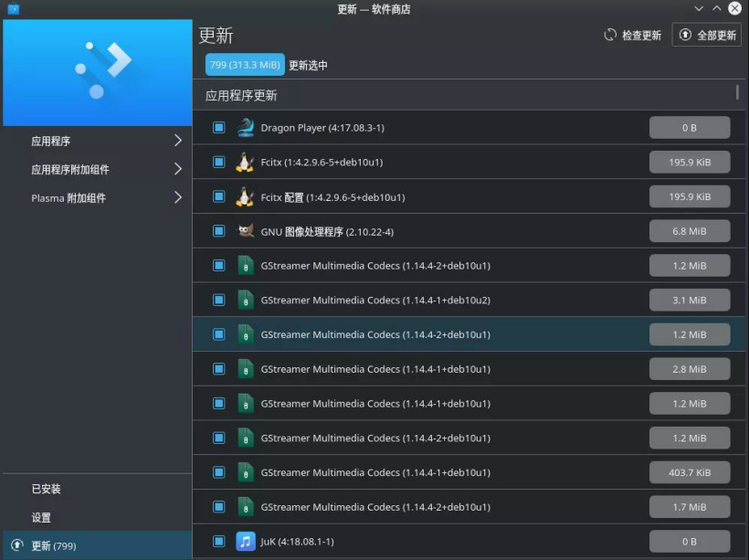Click the 1.7 MiB size button
749x560 pixels.
[690, 506]
